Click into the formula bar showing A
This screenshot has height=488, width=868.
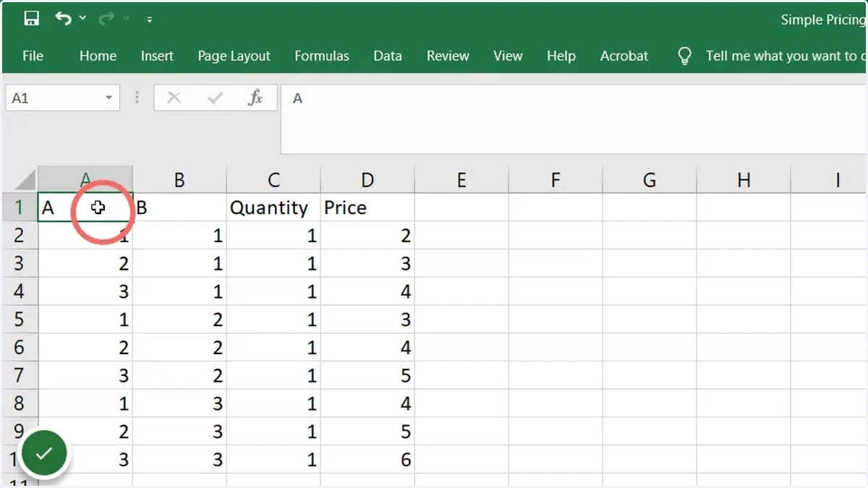(x=574, y=119)
